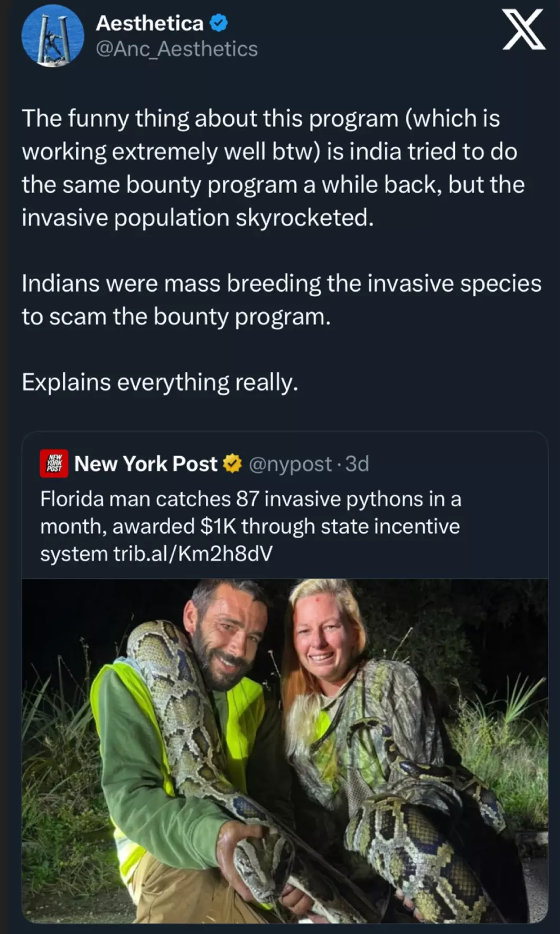Image resolution: width=560 pixels, height=934 pixels.
Task: Open the New York Post avatar logo
Action: [54, 464]
